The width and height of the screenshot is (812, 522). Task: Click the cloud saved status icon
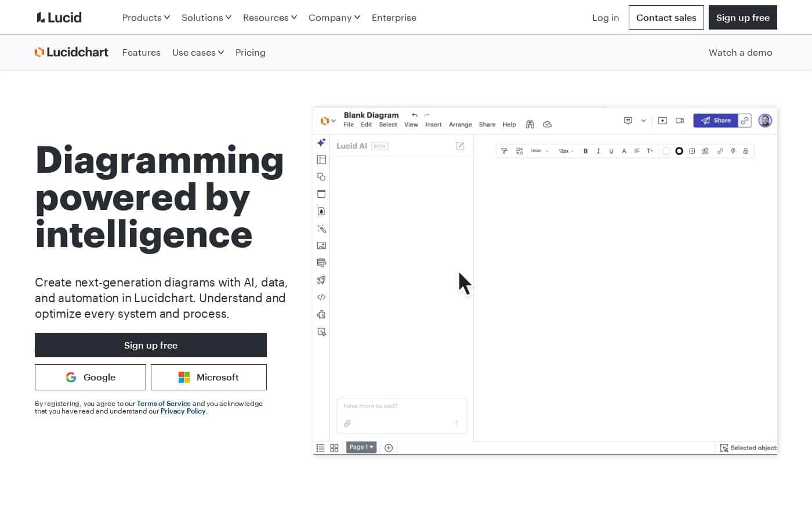(x=547, y=124)
